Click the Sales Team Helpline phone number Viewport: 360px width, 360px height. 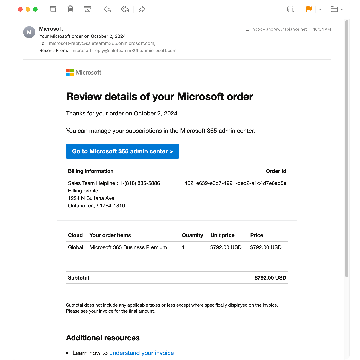tap(141, 183)
